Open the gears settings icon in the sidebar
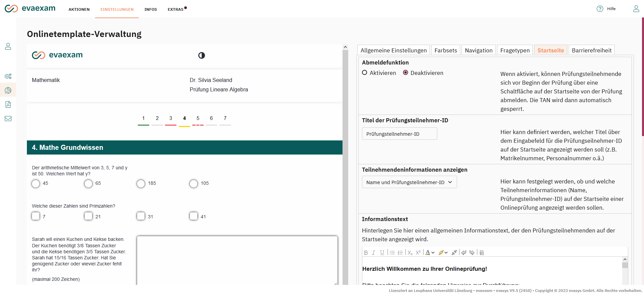The width and height of the screenshot is (644, 300). (x=8, y=76)
